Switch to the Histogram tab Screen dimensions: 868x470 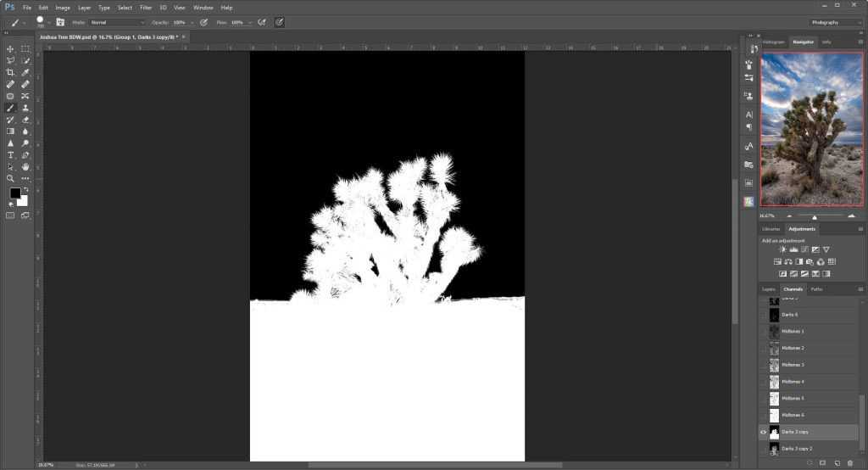pos(773,42)
